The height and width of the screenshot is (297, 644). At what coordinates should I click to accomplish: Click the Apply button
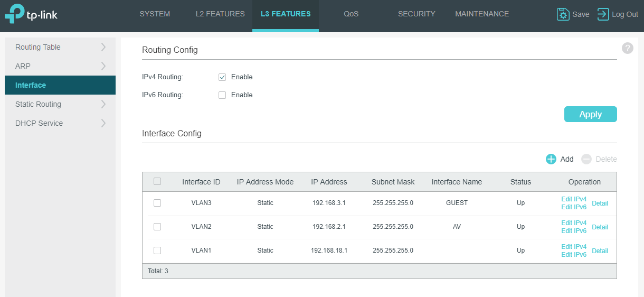coord(591,114)
